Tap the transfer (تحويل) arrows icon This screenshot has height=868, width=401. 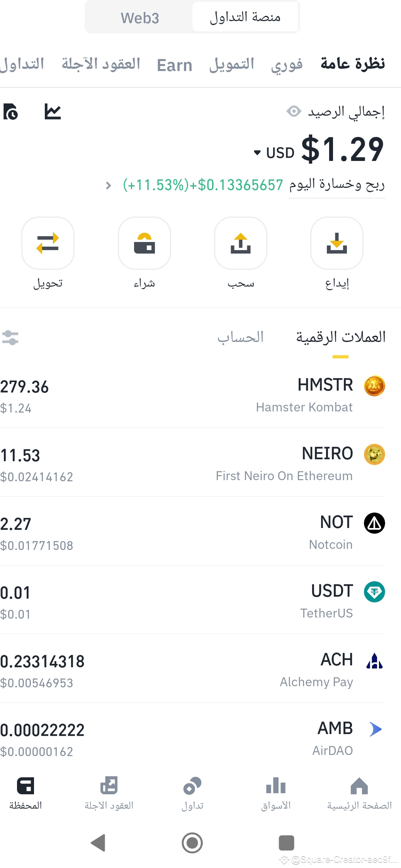[48, 243]
